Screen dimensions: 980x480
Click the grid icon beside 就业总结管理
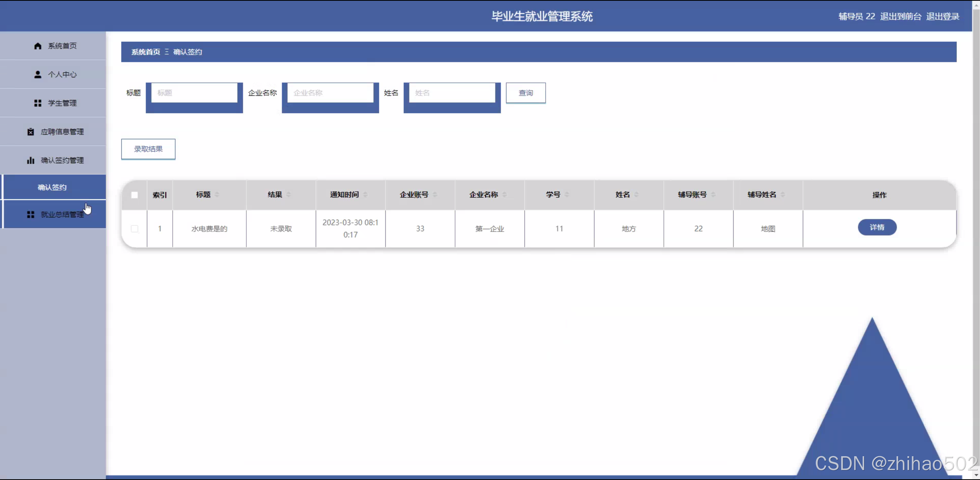(31, 214)
